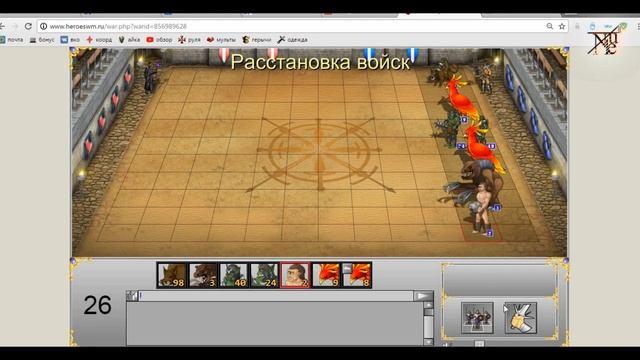Image resolution: width=640 pixels, height=360 pixels.
Task: Select the highlighted ogre portrait with 2 units
Action: point(295,275)
